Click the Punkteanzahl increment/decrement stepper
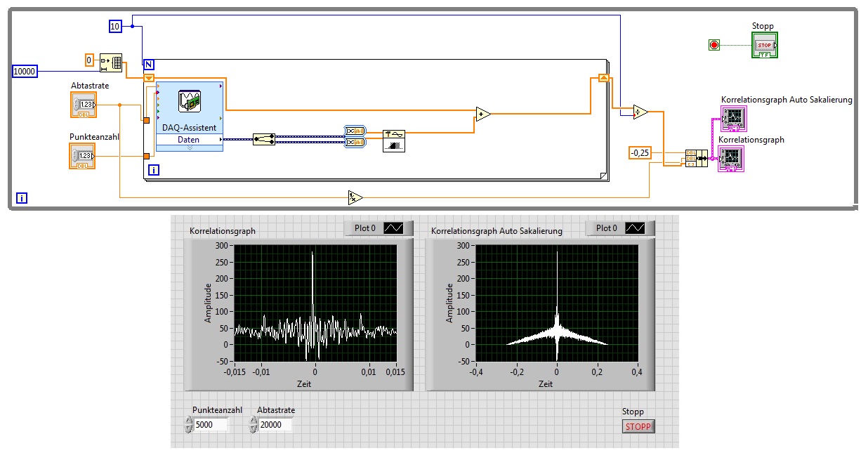 pyautogui.click(x=188, y=424)
